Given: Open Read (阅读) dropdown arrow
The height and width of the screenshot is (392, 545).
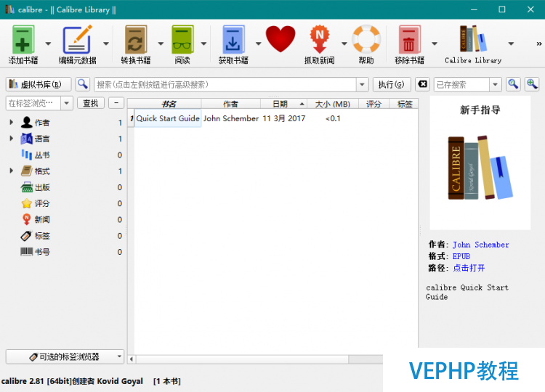Looking at the screenshot, I should [x=203, y=44].
